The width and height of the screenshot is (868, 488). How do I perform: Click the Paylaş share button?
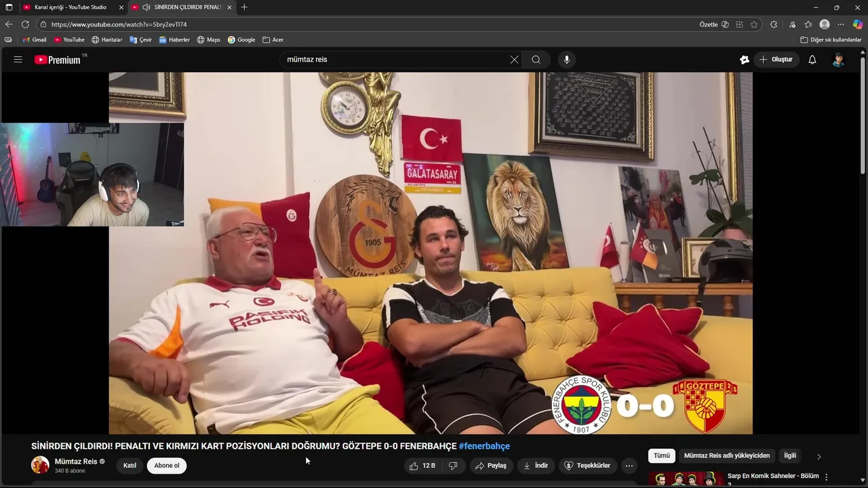(x=490, y=466)
